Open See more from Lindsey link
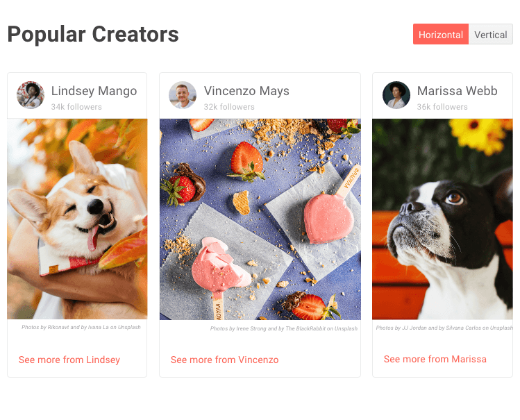This screenshot has height=420, width=520. tap(69, 360)
